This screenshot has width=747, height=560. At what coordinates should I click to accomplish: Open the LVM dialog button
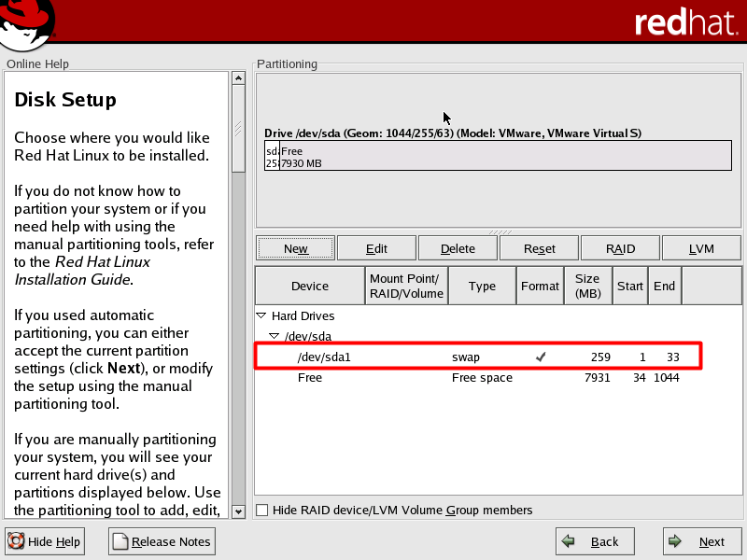click(701, 248)
